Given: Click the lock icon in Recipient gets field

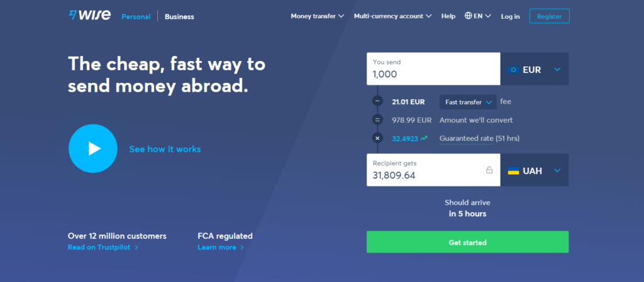Looking at the screenshot, I should click(x=489, y=170).
